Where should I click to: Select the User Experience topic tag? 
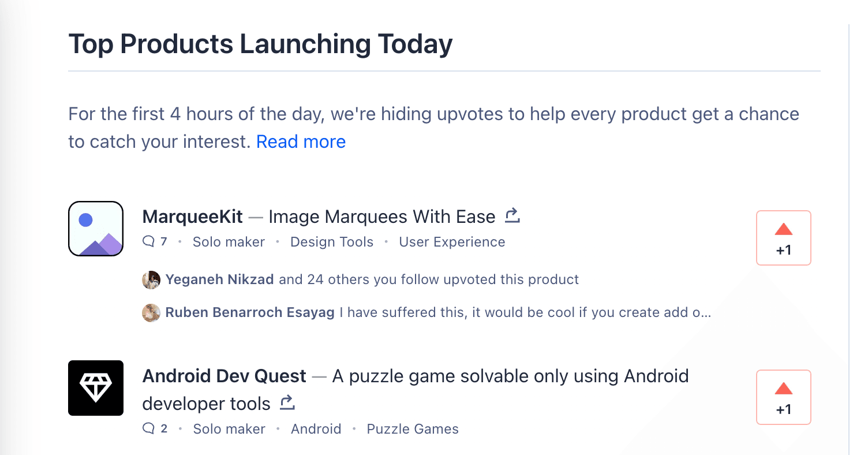(452, 241)
